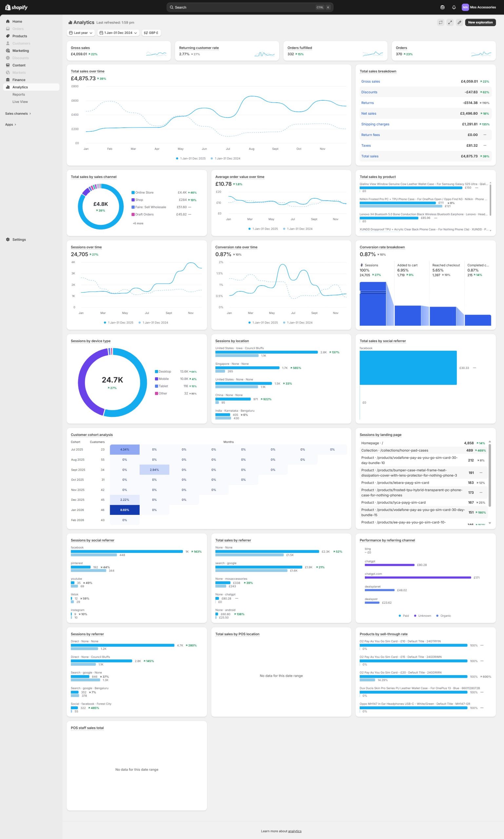
Task: Click the Settings gear in sidebar
Action: [8, 240]
